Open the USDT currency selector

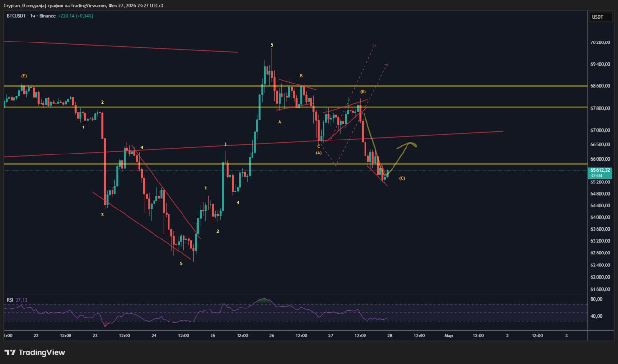(x=597, y=17)
